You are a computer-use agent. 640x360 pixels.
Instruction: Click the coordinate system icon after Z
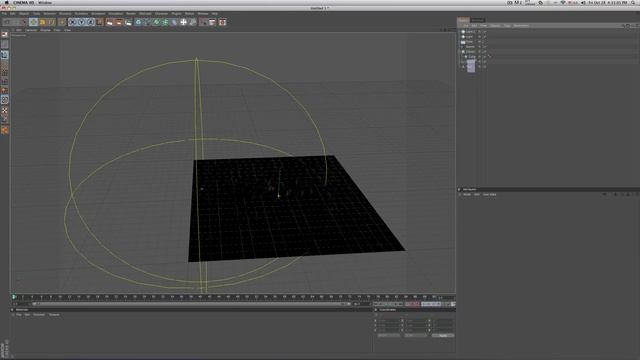pos(100,22)
